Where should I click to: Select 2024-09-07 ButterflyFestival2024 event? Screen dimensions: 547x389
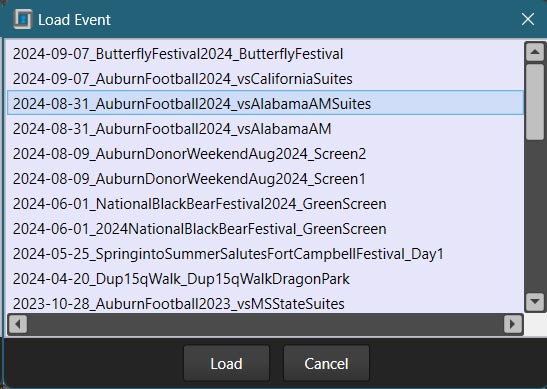point(265,54)
